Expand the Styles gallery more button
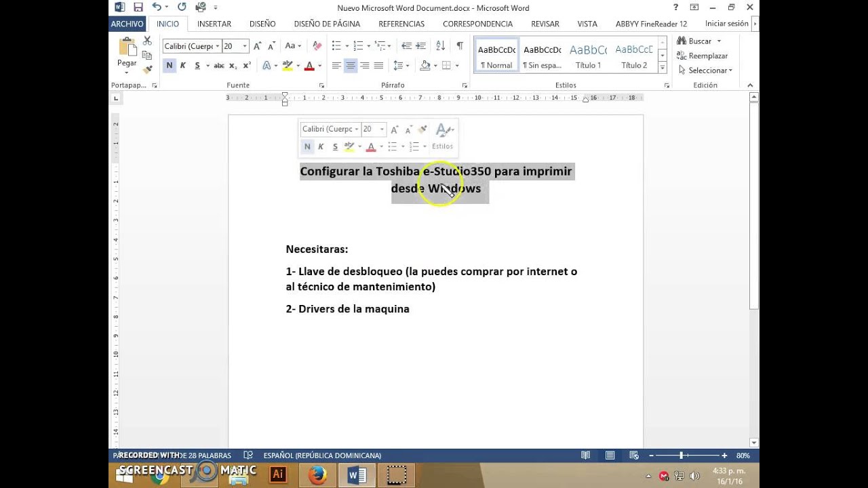The height and width of the screenshot is (488, 868). coord(663,66)
